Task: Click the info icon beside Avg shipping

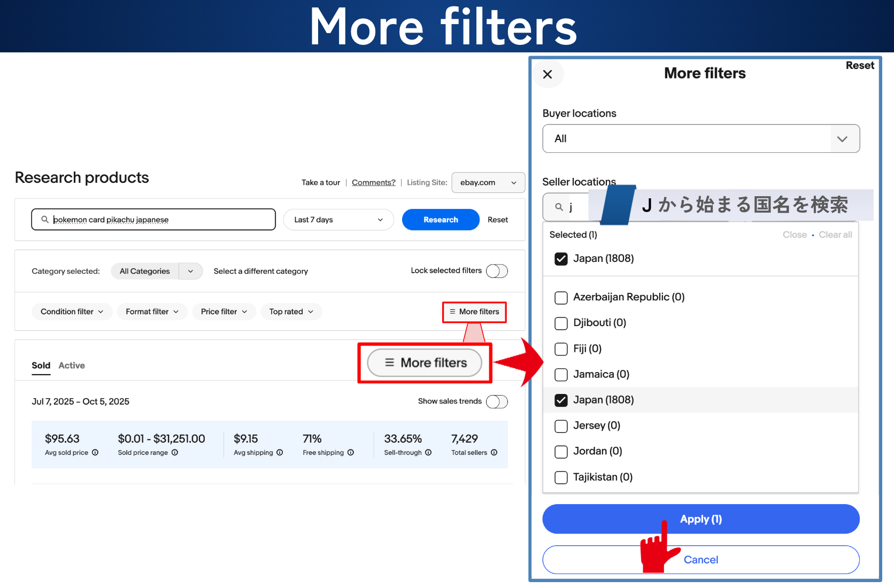Action: tap(280, 453)
